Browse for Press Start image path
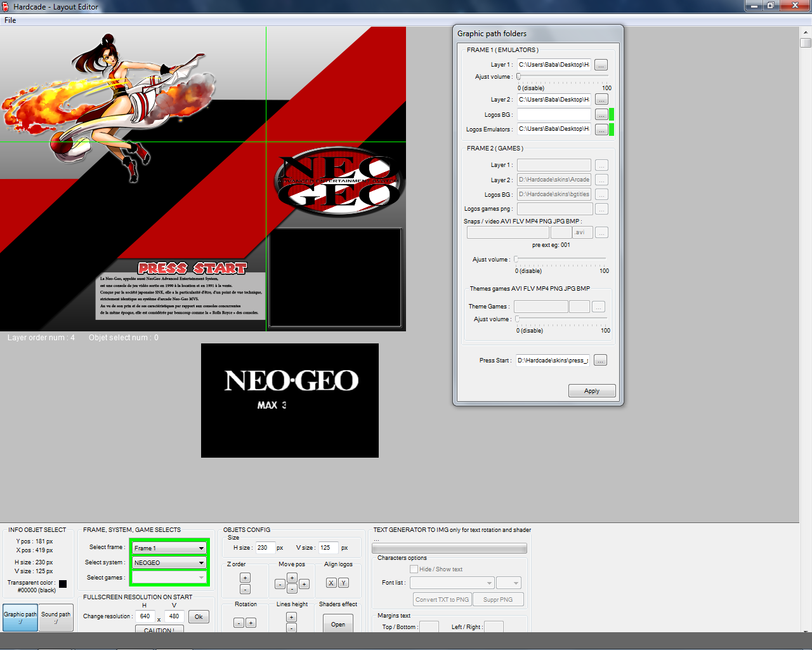The image size is (812, 650). pyautogui.click(x=600, y=361)
